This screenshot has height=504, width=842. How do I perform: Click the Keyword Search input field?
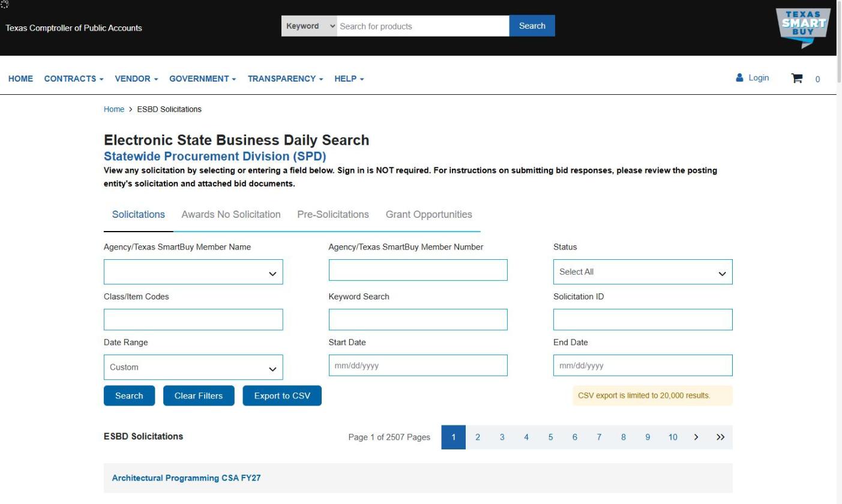[x=418, y=319]
